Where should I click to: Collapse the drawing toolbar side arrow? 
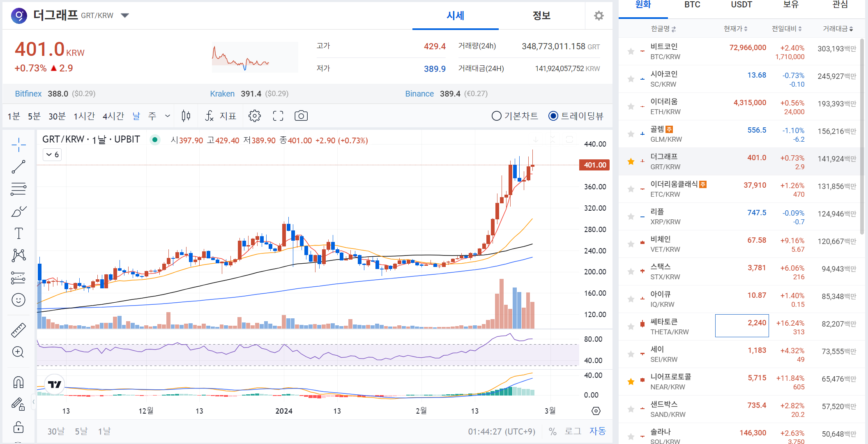pos(33,402)
